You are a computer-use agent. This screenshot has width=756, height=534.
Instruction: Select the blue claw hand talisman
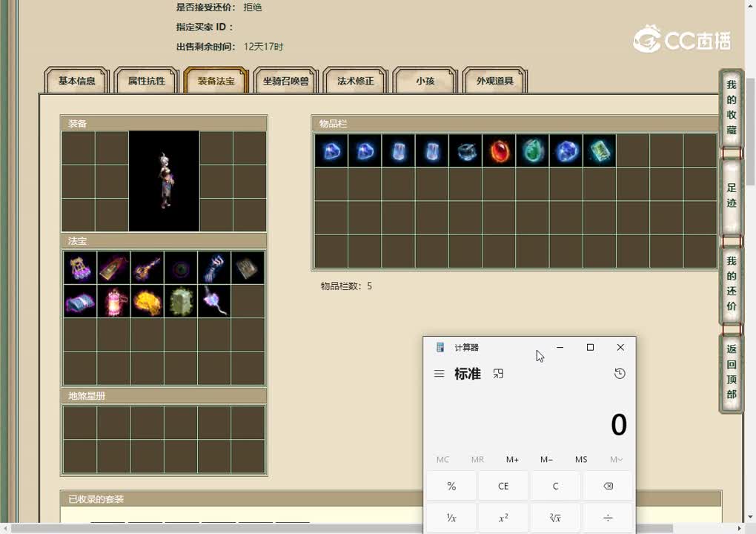point(214,268)
